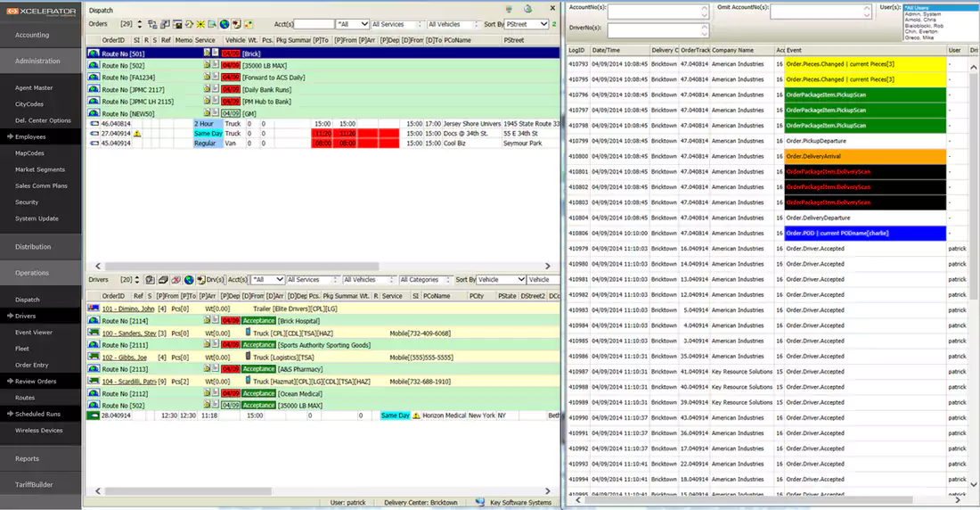
Task: Click the route icon beside Route No [FA1234]
Action: (94, 78)
